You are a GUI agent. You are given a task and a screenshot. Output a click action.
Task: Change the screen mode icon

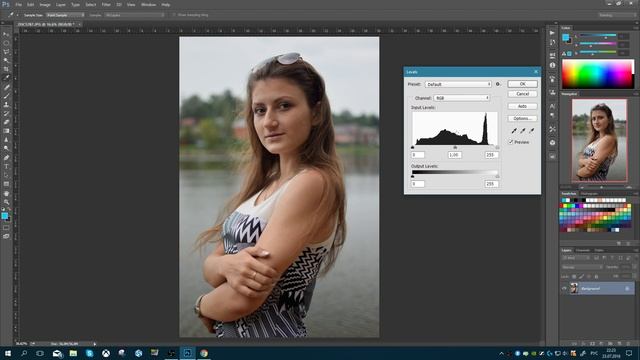pyautogui.click(x=6, y=236)
